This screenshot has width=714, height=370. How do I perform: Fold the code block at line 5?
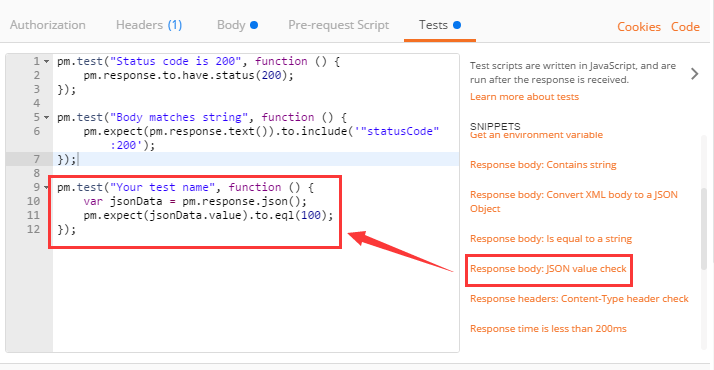[46, 117]
